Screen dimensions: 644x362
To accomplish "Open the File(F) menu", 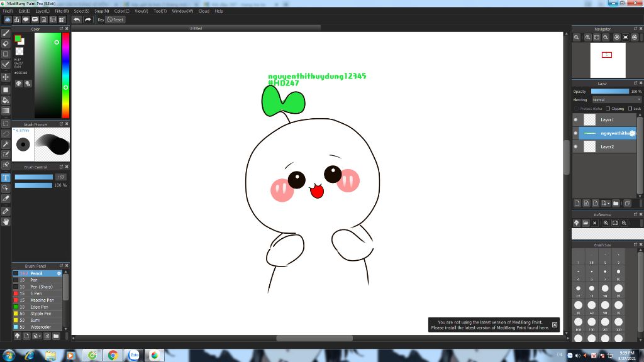I will tap(8, 11).
